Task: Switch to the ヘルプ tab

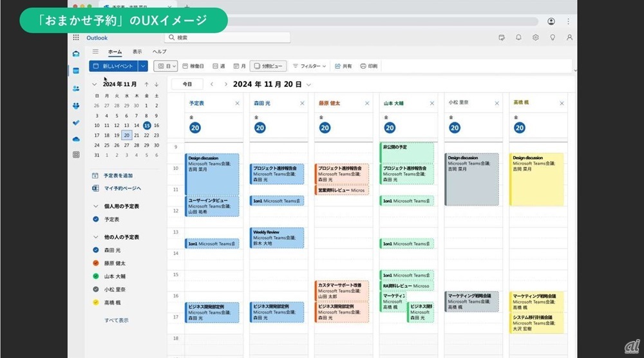Action: (x=159, y=52)
